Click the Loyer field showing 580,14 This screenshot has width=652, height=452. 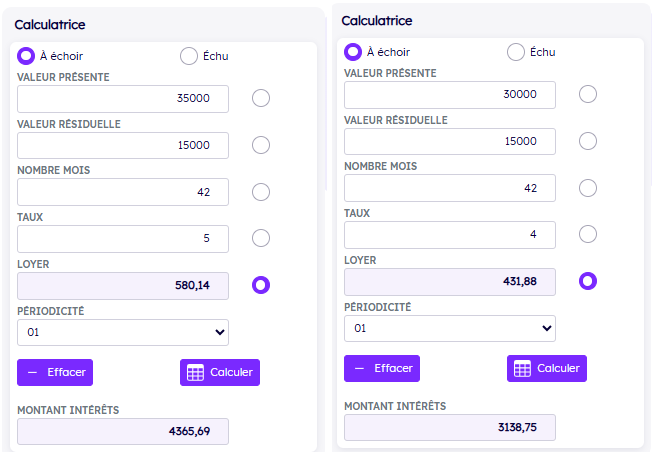click(x=123, y=286)
